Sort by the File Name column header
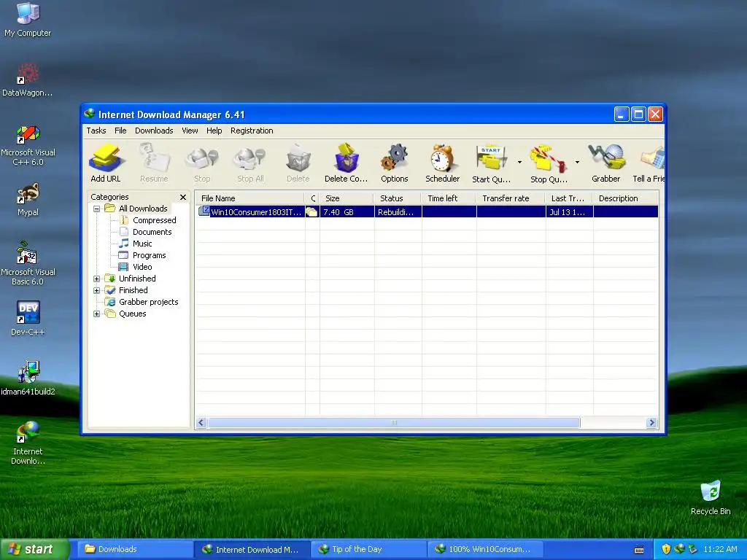 (250, 198)
